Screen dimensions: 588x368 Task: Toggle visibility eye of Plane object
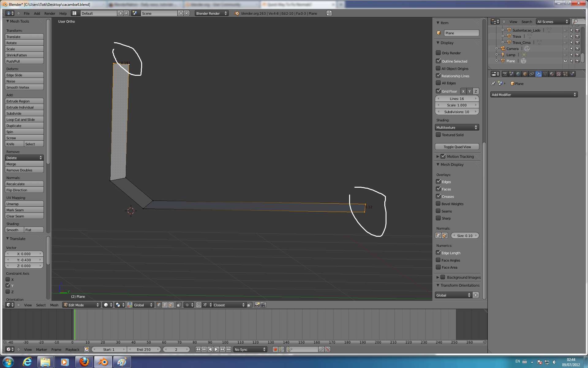565,61
